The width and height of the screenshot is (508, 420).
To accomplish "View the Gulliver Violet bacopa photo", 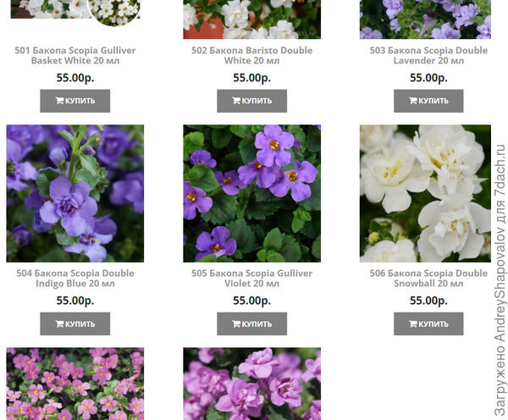I will tap(252, 193).
